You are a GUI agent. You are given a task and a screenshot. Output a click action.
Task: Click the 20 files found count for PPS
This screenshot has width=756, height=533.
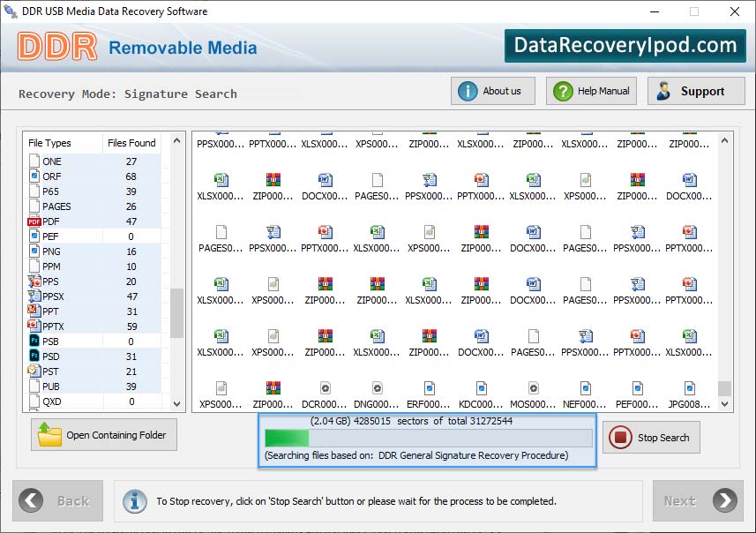[131, 282]
